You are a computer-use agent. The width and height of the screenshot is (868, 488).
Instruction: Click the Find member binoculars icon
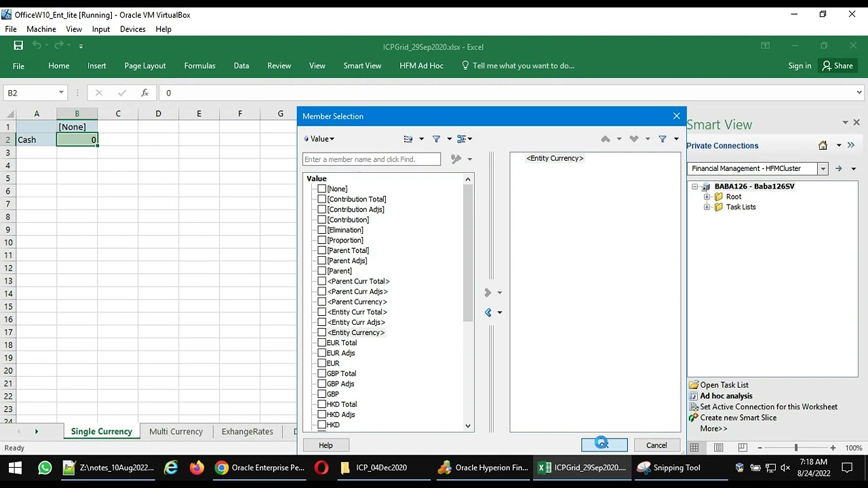[x=456, y=159]
